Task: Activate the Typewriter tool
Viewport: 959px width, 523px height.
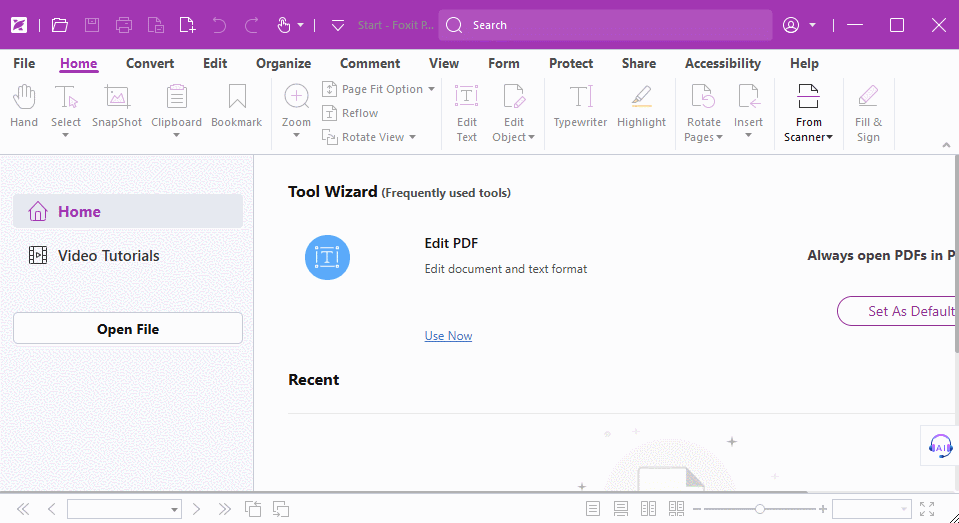Action: 580,106
